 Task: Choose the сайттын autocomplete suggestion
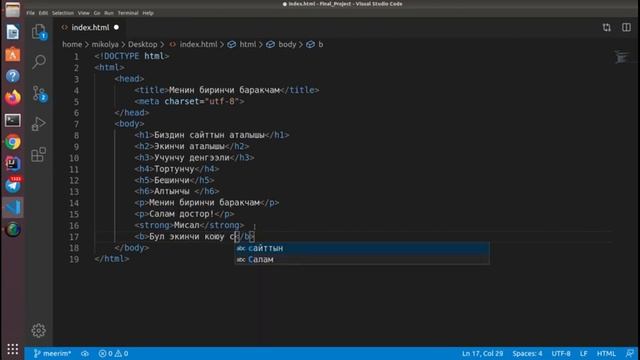pos(362,248)
